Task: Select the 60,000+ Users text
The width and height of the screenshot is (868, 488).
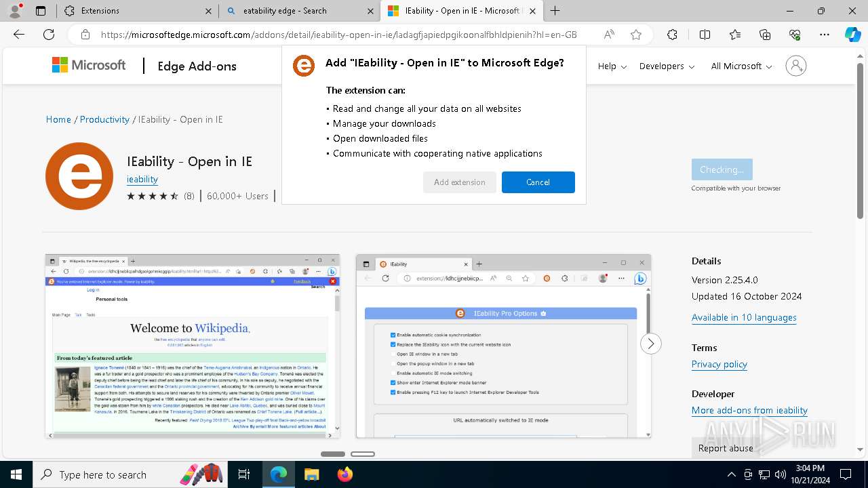Action: pos(238,196)
